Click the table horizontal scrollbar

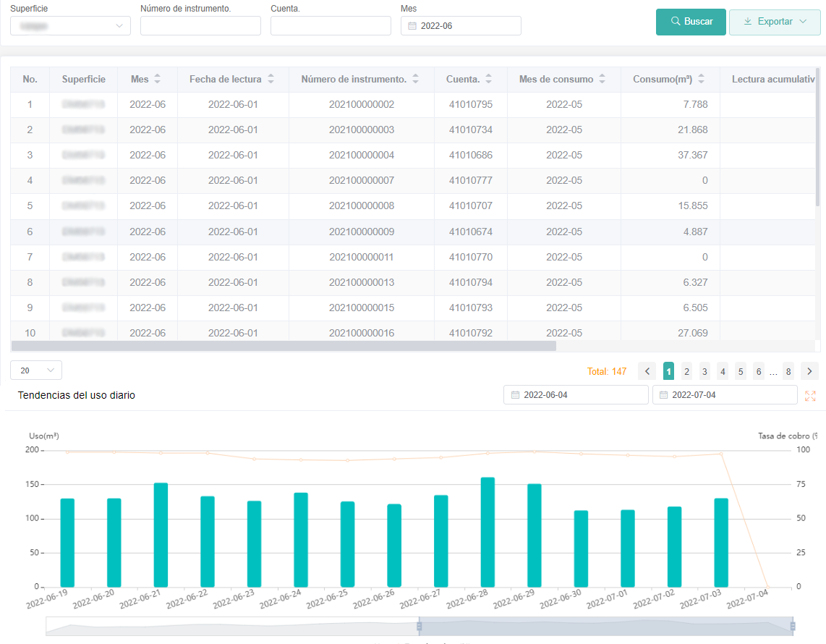pyautogui.click(x=284, y=346)
